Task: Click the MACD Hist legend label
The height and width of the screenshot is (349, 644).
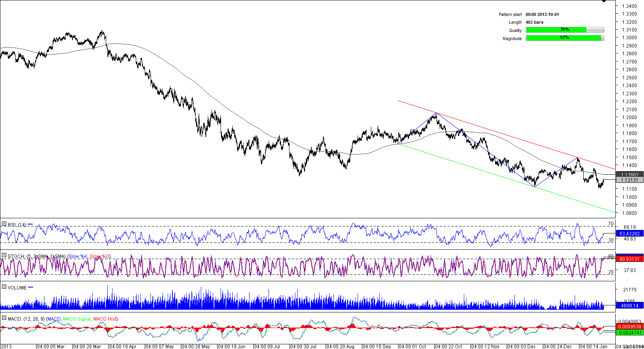Action: click(x=105, y=319)
